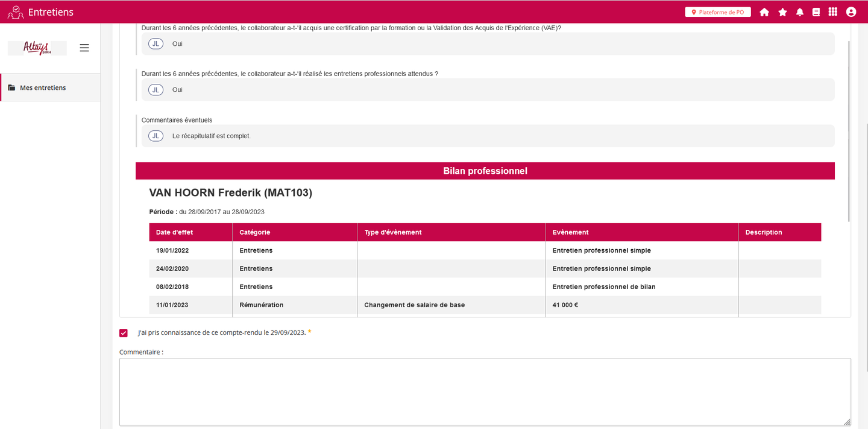Click into the Commentaire text area

[485, 392]
